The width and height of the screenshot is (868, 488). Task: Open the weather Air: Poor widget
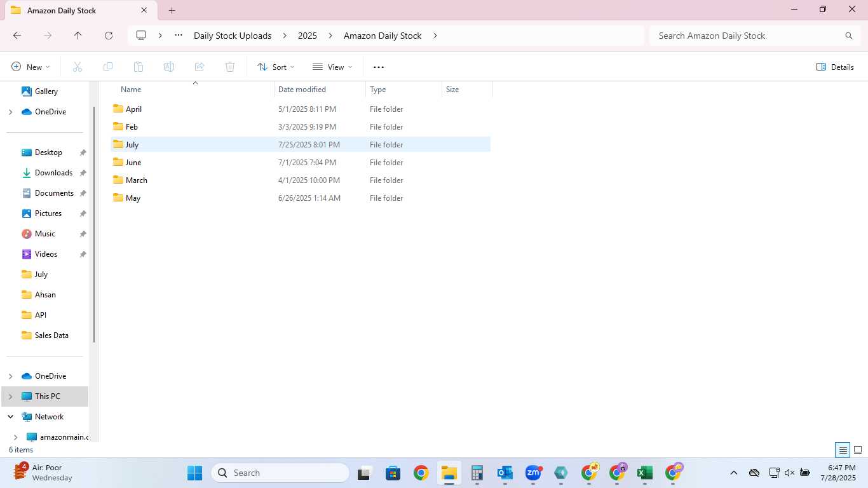43,473
